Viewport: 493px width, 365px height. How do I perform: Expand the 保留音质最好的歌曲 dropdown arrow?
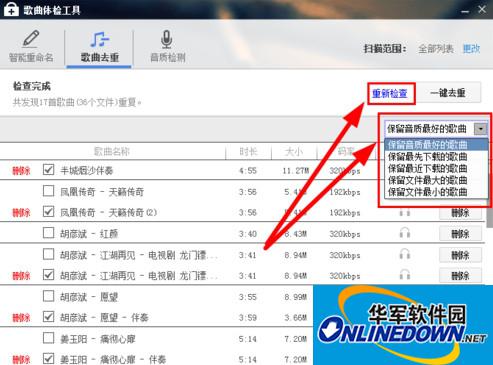coord(481,129)
